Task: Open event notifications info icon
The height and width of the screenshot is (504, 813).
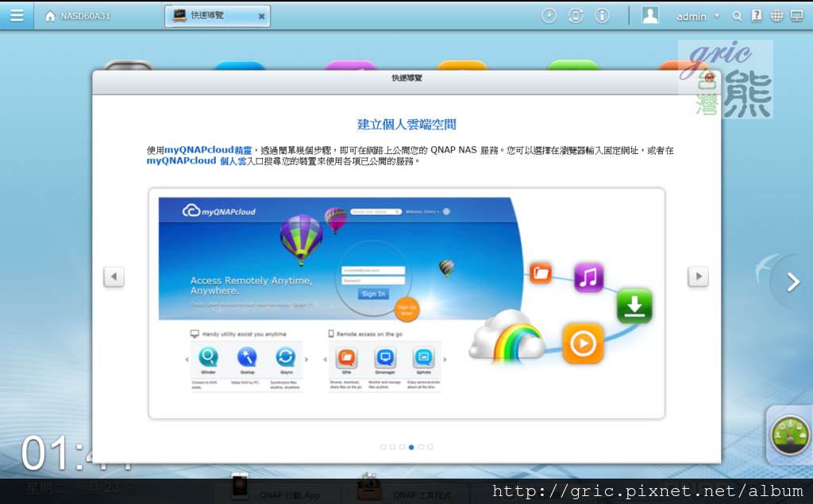Action: 602,16
